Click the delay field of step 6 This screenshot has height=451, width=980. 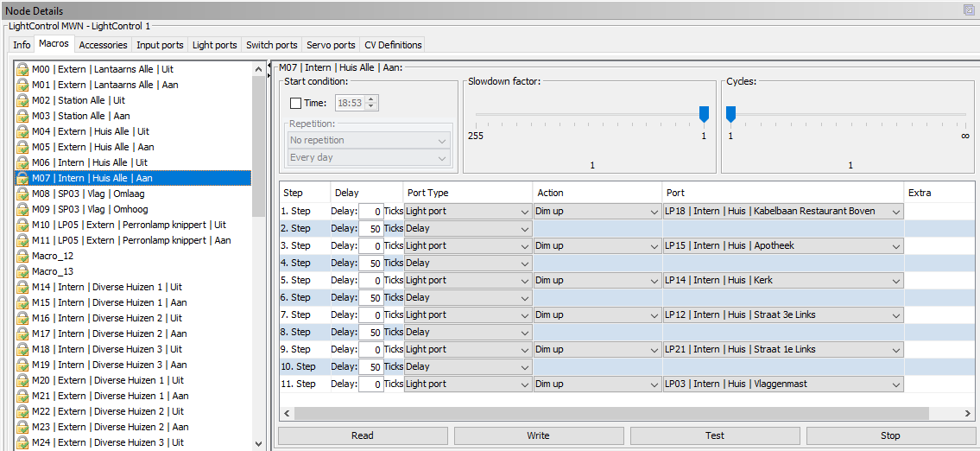pos(371,298)
